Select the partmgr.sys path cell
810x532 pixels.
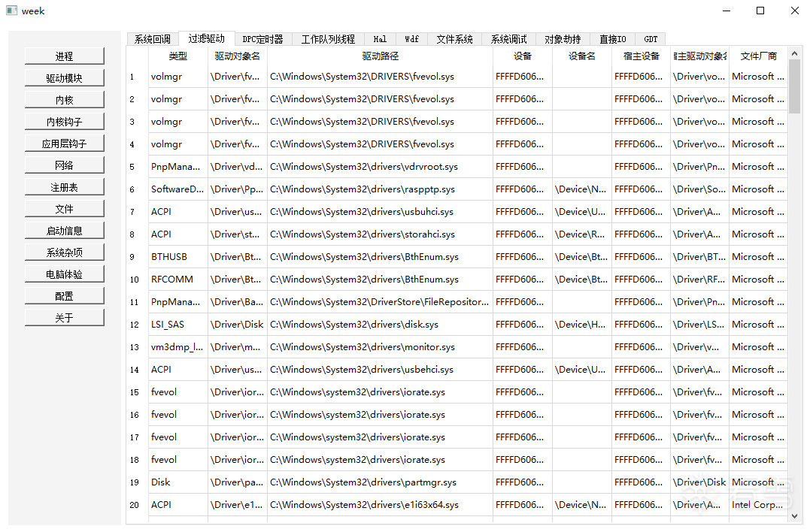click(x=380, y=482)
